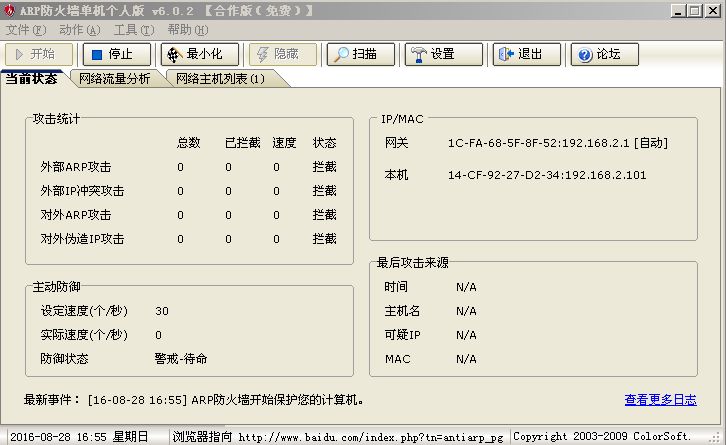Viewport: 726px width, 445px height.
Task: Click the Stop (停止) toolbar button
Action: (116, 54)
